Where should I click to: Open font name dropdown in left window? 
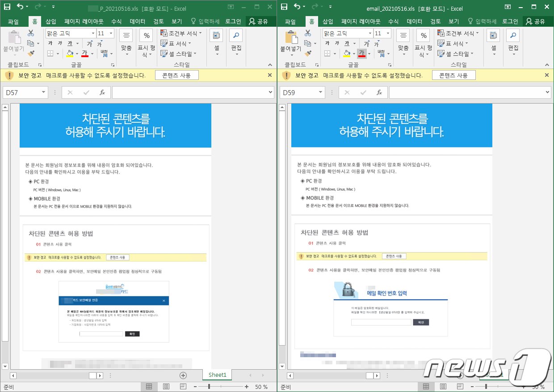(93, 33)
